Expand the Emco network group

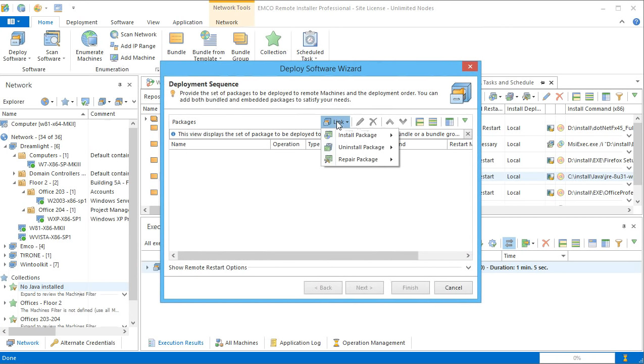click(x=5, y=246)
